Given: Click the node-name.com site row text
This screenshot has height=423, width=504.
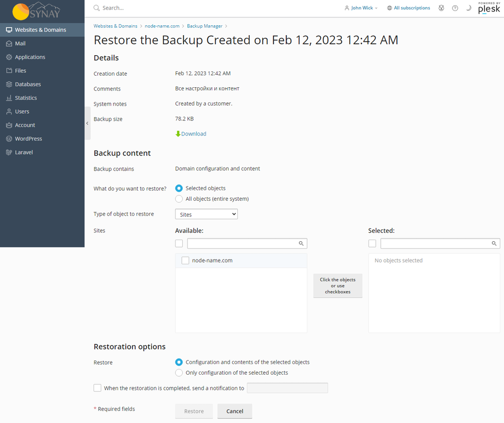Looking at the screenshot, I should 212,261.
